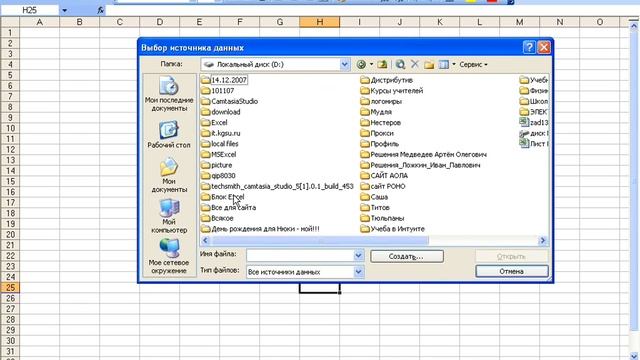640x360 pixels.
Task: Select folder local files
Action: click(x=220, y=144)
